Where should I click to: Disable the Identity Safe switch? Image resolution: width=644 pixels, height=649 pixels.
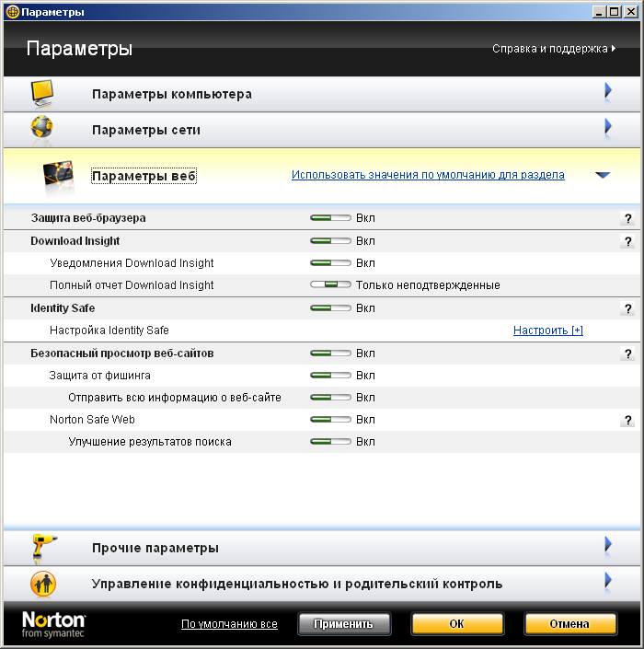point(330,308)
